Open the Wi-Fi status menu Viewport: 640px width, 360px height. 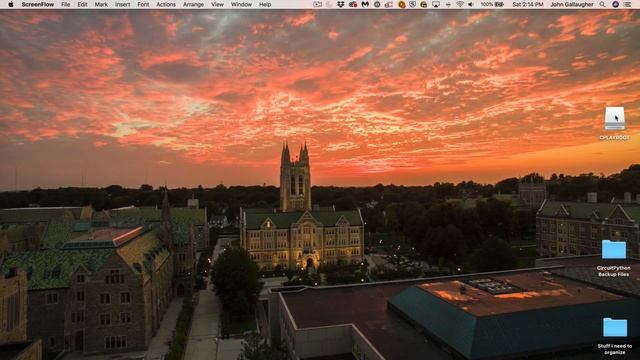[460, 4]
